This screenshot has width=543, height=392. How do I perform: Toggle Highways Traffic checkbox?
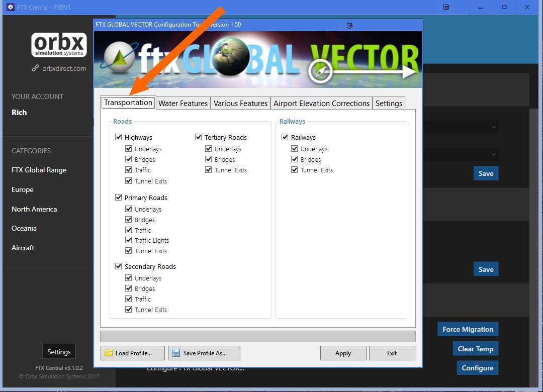pyautogui.click(x=129, y=170)
